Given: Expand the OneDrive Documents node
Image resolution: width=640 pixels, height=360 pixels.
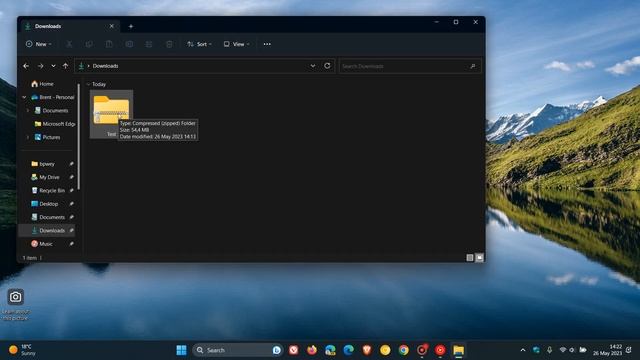Looking at the screenshot, I should click(x=28, y=111).
